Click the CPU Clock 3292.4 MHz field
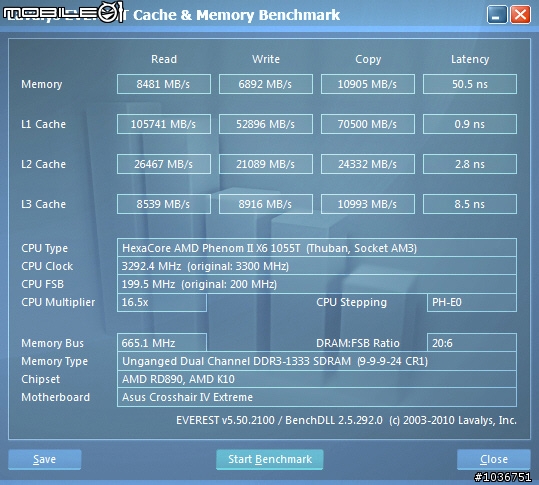The width and height of the screenshot is (539, 485). (317, 266)
